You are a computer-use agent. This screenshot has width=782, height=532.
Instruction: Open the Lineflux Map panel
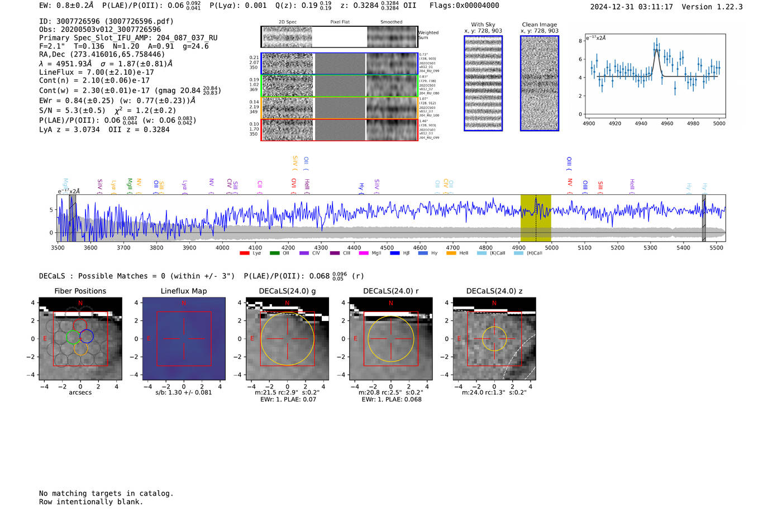(184, 339)
